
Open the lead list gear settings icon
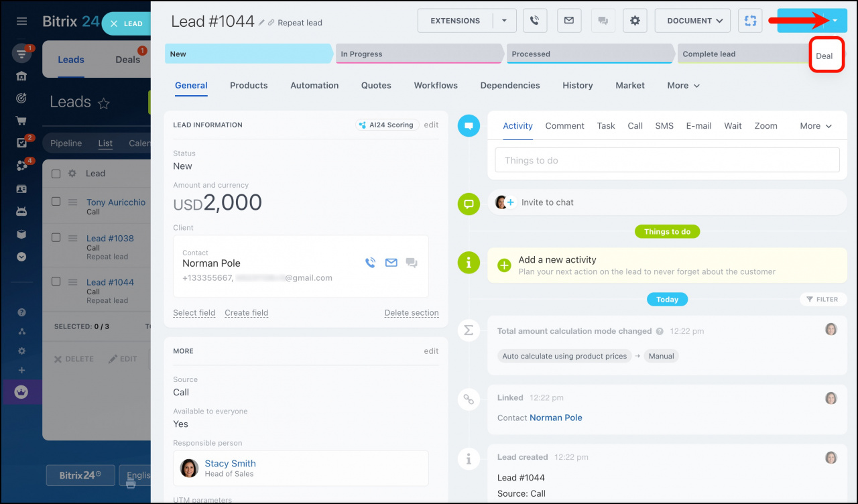pyautogui.click(x=72, y=174)
